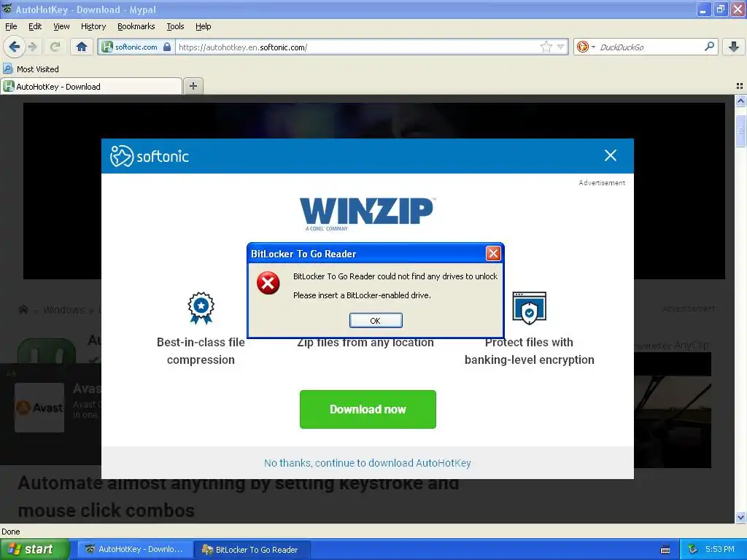This screenshot has height=560, width=747.
Task: Open the tab groups grid icon
Action: coord(740,86)
